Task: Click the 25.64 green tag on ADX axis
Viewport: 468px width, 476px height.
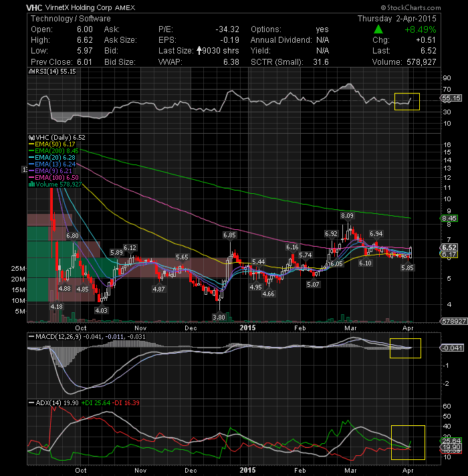Action: click(451, 441)
